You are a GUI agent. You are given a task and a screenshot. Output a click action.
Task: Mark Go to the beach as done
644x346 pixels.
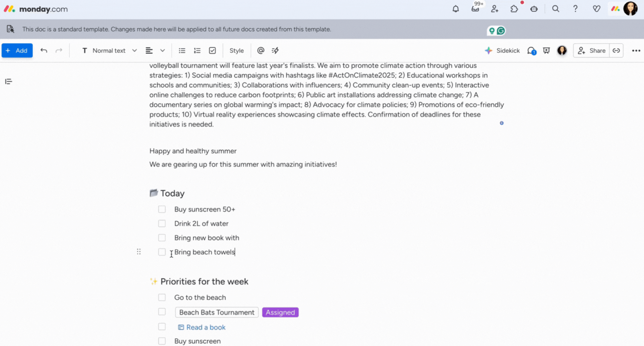[162, 297]
